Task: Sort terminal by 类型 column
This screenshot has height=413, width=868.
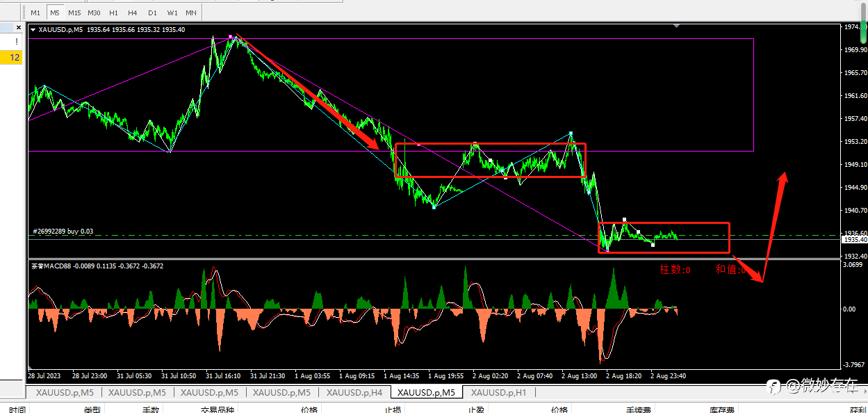Action: [x=92, y=410]
